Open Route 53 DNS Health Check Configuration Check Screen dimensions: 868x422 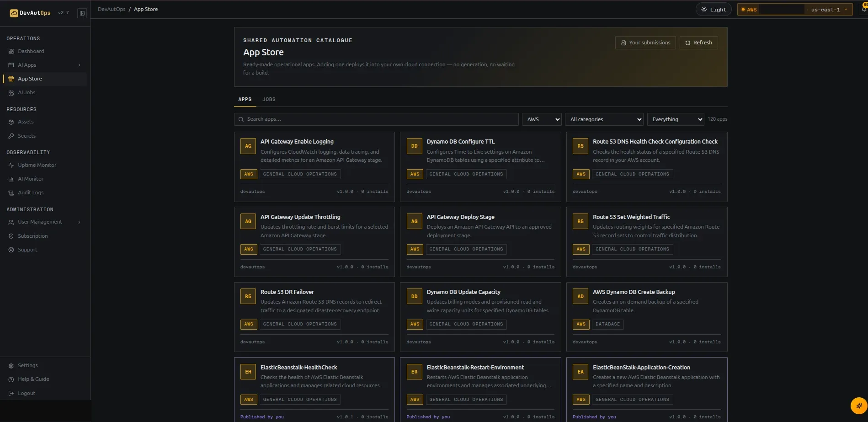(647, 167)
